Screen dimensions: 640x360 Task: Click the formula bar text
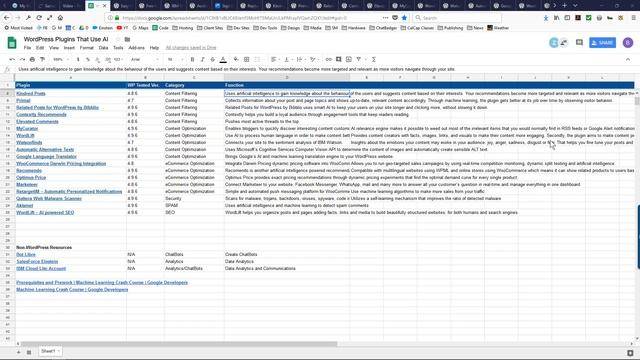tap(237, 69)
